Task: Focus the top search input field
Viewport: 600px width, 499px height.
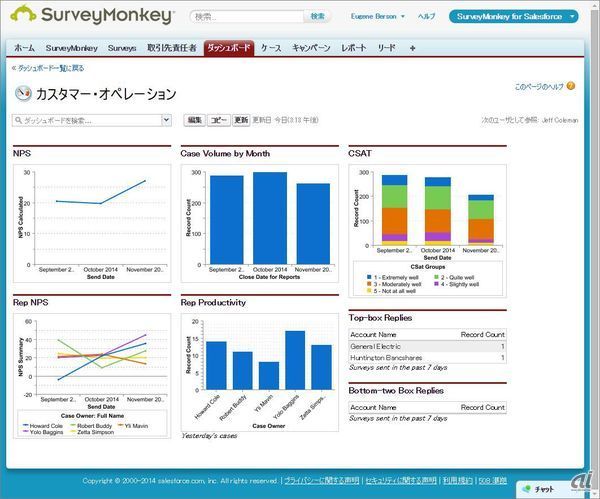Action: (x=247, y=16)
